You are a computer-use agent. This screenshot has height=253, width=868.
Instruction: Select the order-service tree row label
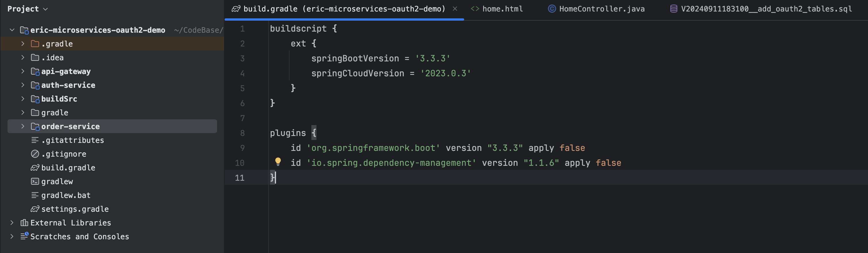click(70, 126)
